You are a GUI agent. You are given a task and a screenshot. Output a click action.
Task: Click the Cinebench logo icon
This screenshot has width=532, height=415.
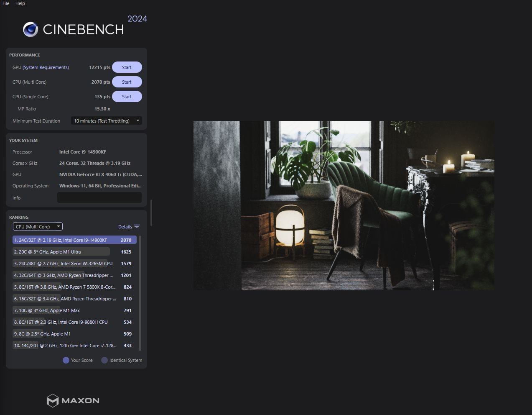click(x=31, y=29)
